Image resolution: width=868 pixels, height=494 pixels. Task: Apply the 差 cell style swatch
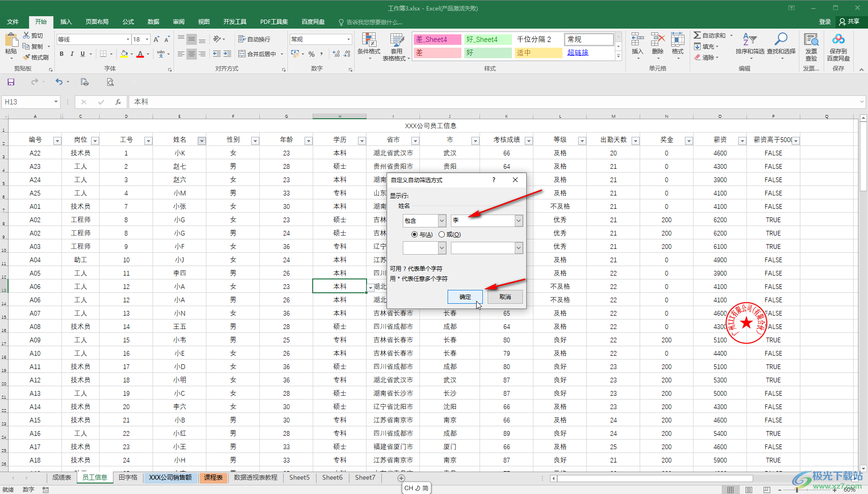tap(438, 52)
